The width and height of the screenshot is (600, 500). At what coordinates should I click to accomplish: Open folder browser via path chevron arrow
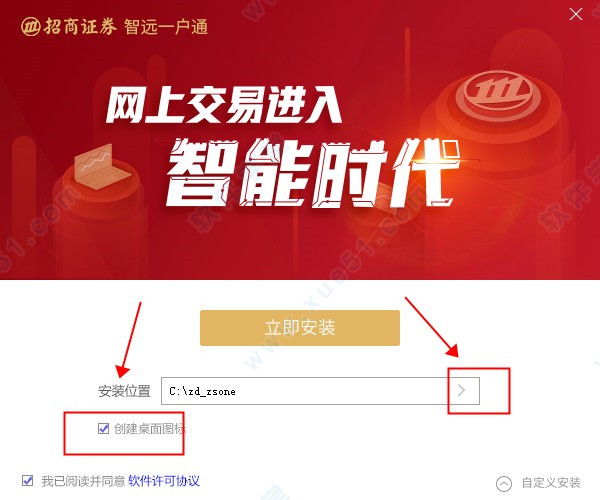click(x=461, y=391)
